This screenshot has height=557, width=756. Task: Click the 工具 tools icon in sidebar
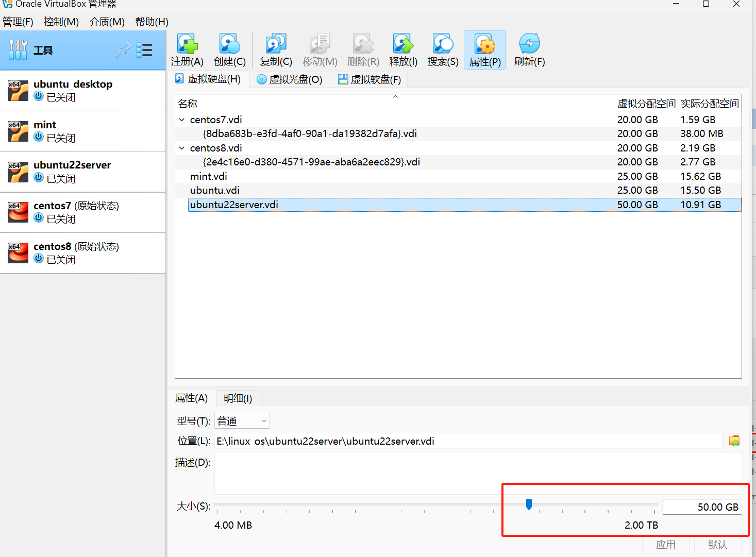pyautogui.click(x=18, y=50)
